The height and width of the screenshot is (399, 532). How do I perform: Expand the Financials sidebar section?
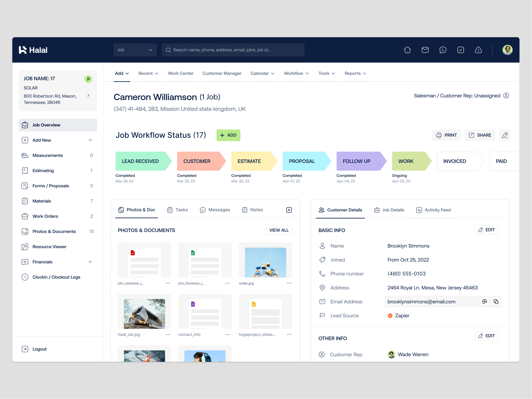(x=90, y=262)
